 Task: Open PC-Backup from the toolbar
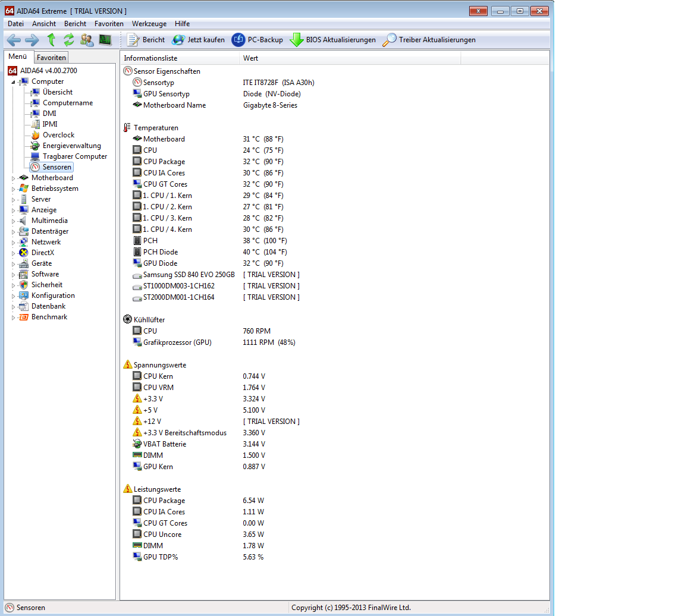pyautogui.click(x=257, y=40)
